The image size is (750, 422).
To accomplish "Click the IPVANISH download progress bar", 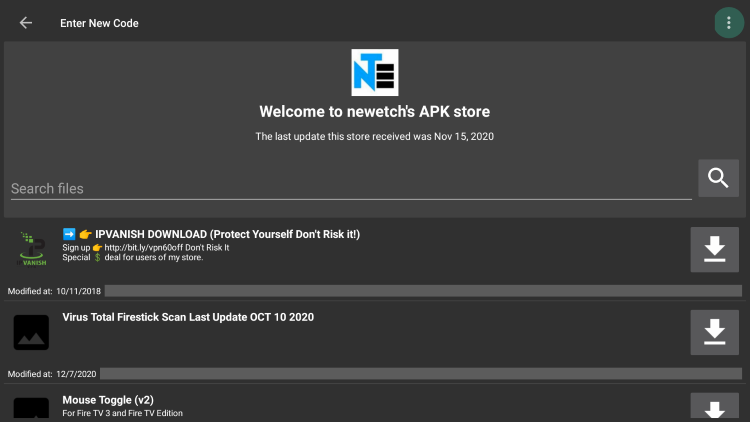I will 423,291.
